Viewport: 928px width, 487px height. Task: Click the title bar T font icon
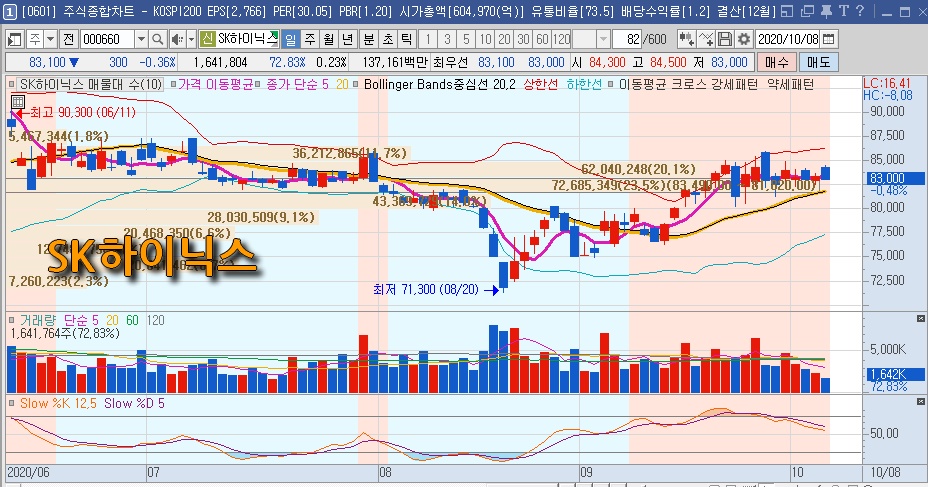click(x=843, y=11)
